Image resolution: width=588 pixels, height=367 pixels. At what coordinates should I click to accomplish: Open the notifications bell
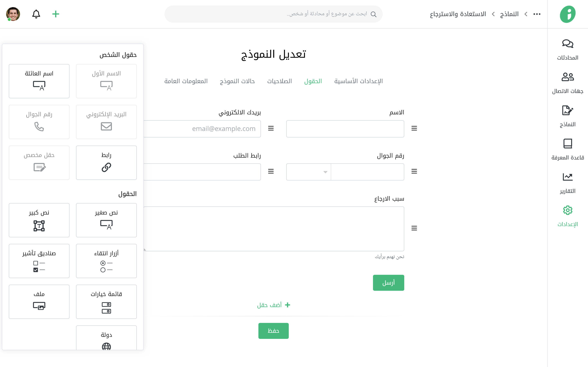(36, 14)
